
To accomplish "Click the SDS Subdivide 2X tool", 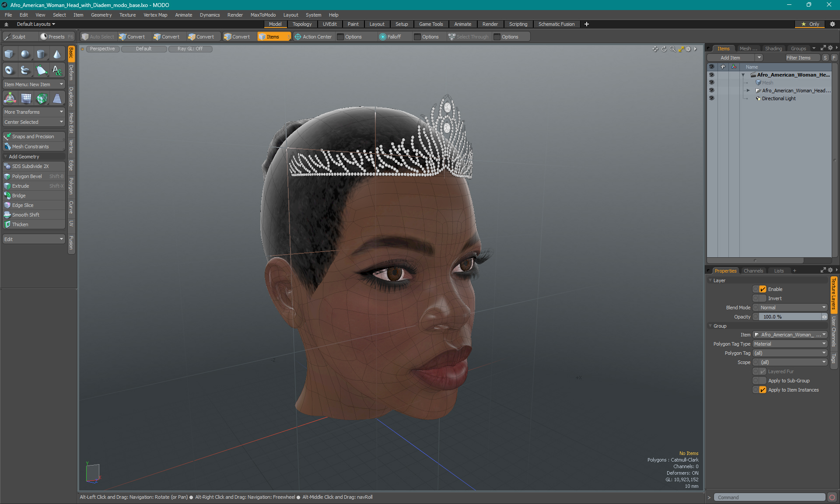I will pos(34,166).
